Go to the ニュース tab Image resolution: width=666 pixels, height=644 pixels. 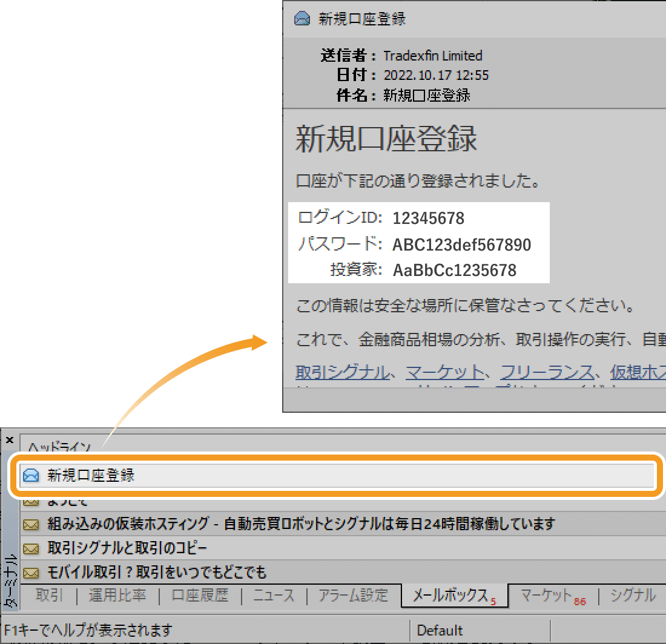[273, 596]
